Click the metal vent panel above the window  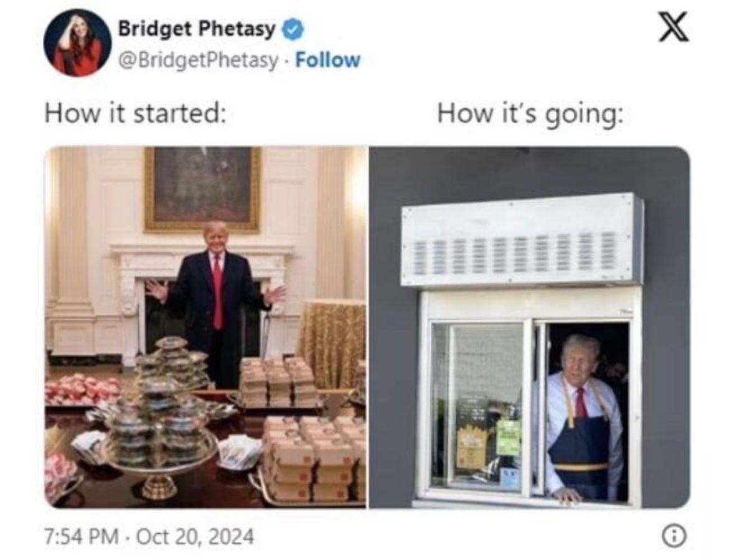(522, 240)
